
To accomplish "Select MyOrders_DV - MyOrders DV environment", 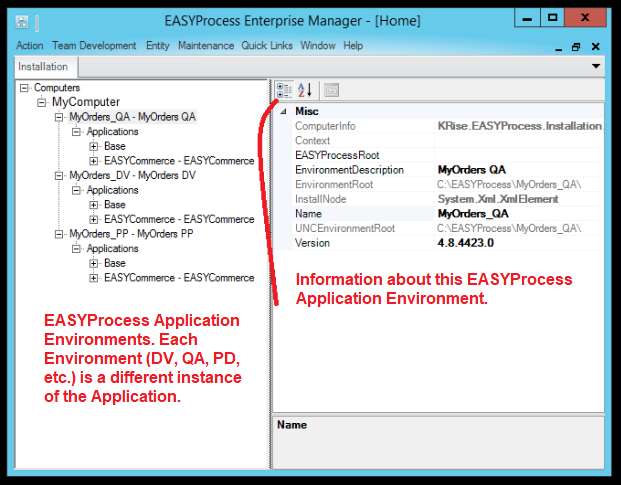I will (132, 175).
